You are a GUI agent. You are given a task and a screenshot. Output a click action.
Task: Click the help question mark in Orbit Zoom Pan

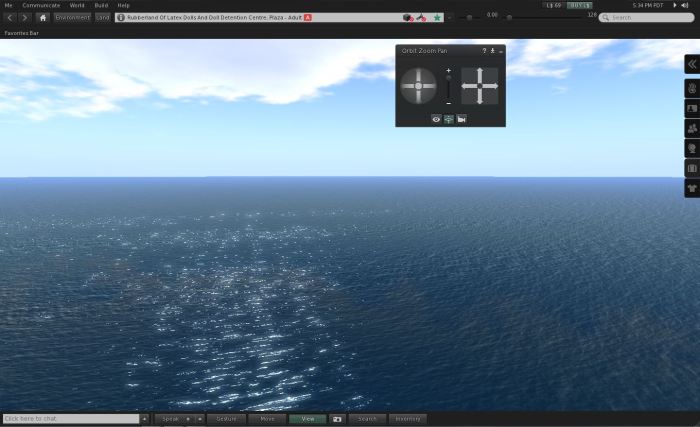[484, 50]
